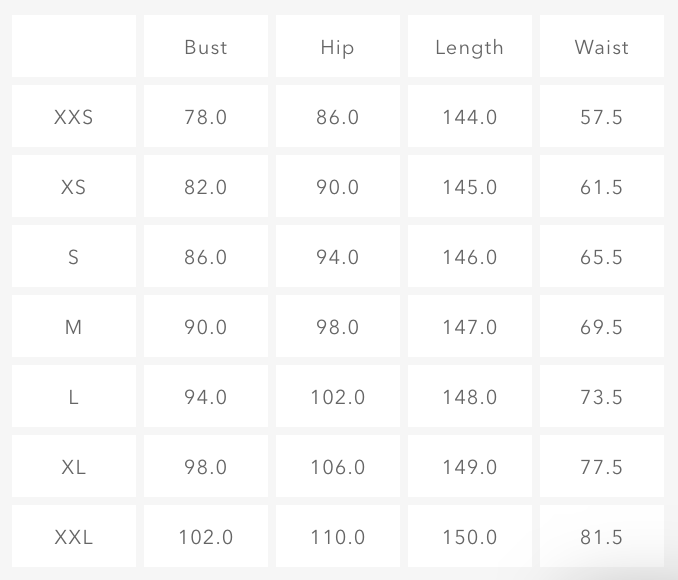678x580 pixels.
Task: Select the XXL size row label
Action: coord(74,537)
